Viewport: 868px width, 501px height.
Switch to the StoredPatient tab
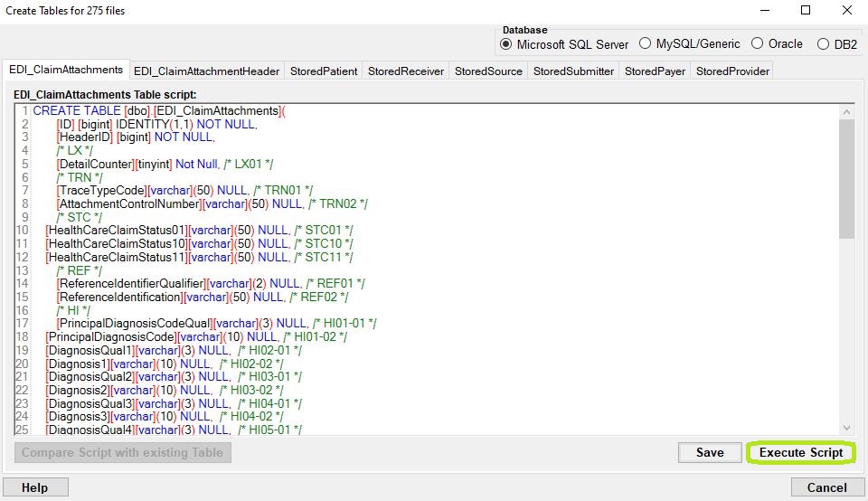(324, 71)
